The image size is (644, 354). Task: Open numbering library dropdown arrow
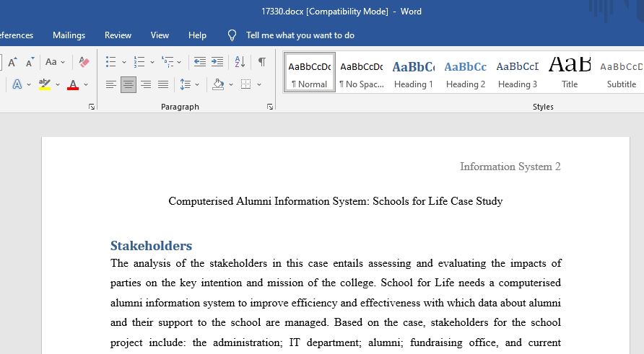tap(152, 62)
